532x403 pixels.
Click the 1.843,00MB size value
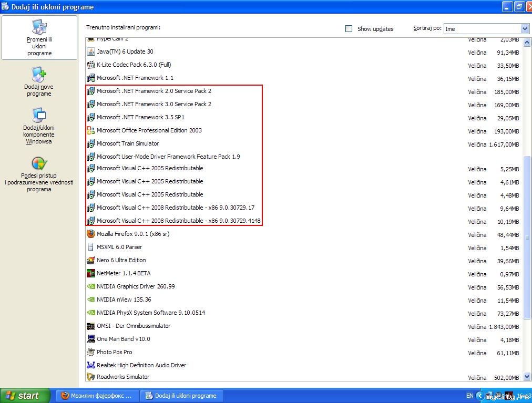pos(504,327)
